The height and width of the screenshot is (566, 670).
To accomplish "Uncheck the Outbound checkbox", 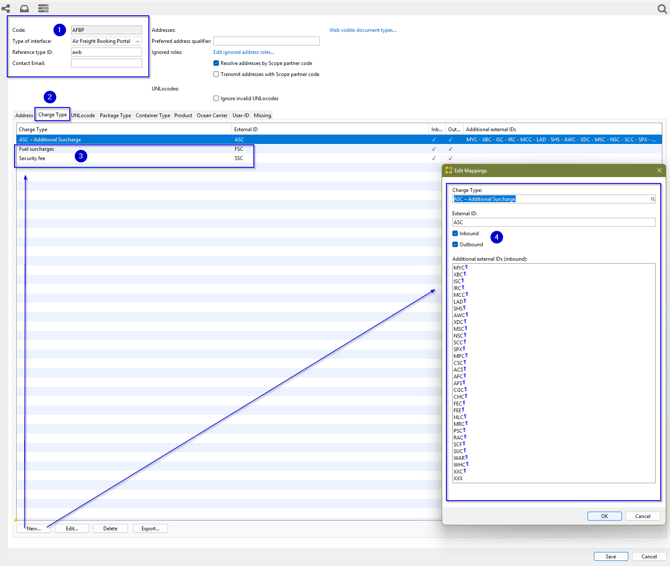I will [455, 244].
